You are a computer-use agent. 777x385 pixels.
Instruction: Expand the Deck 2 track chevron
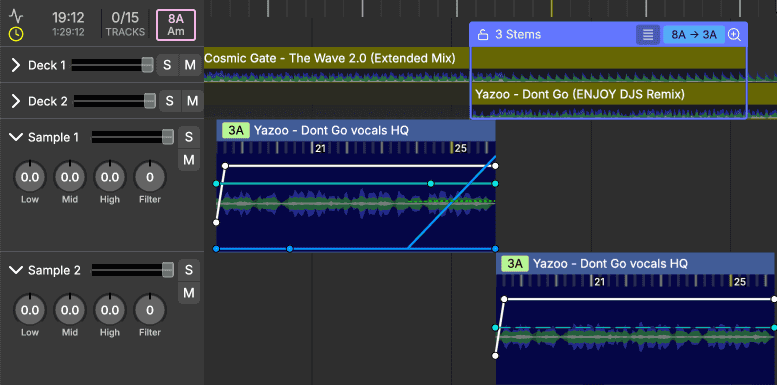click(16, 101)
